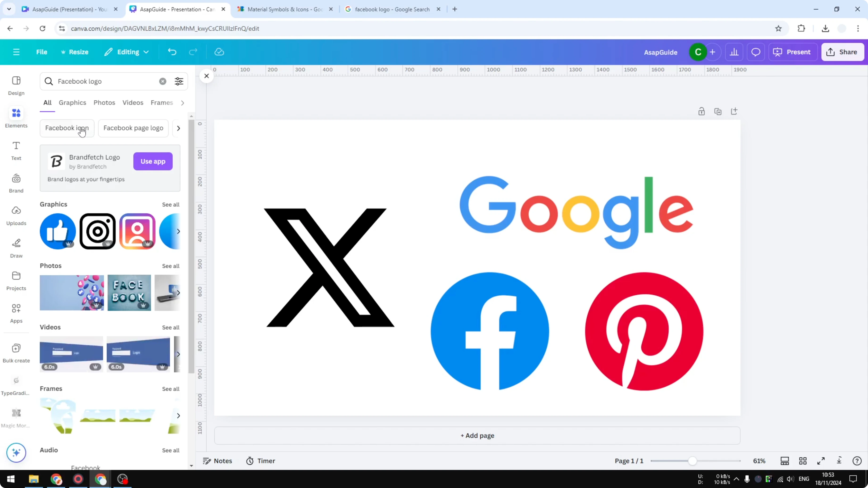Open the File menu
The image size is (868, 488).
tap(42, 52)
